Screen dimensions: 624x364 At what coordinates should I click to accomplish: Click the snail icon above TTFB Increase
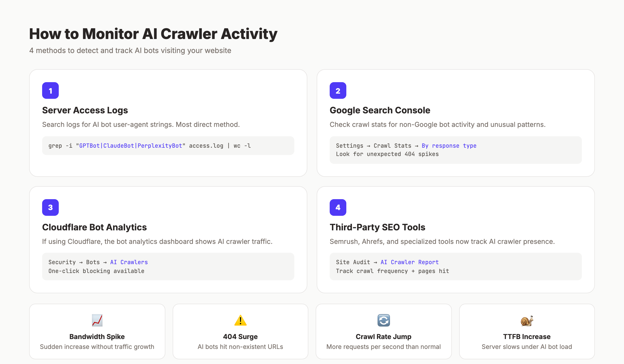(x=526, y=320)
